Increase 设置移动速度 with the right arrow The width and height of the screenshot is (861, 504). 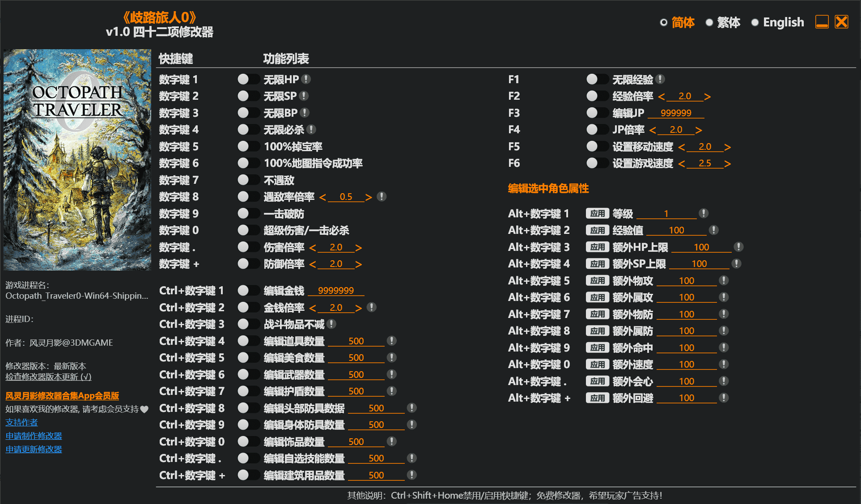point(727,147)
